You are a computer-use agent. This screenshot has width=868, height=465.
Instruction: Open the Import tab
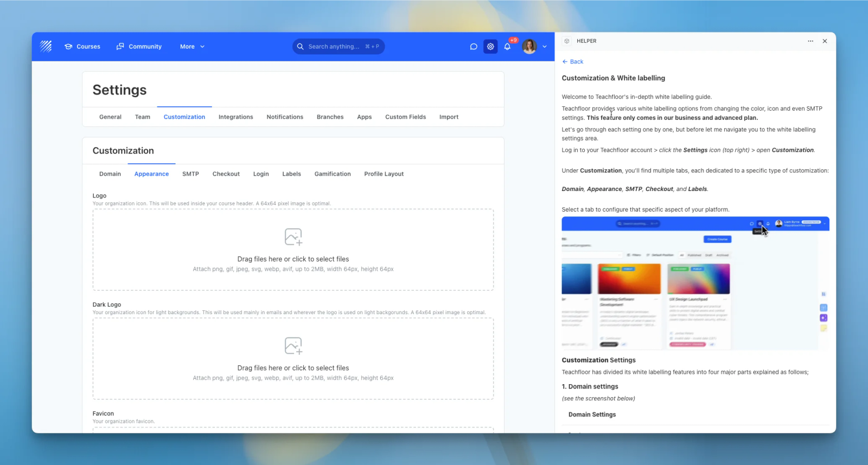pyautogui.click(x=449, y=117)
